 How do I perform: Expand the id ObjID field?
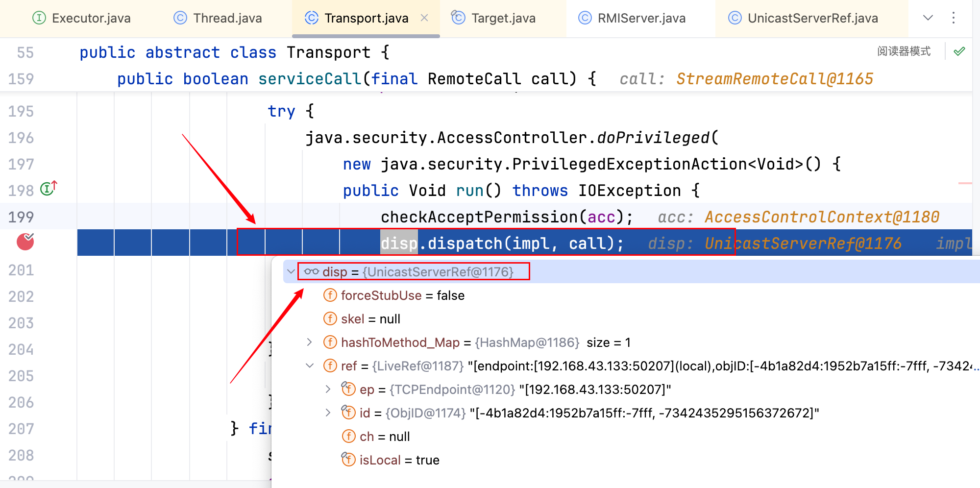(x=328, y=413)
